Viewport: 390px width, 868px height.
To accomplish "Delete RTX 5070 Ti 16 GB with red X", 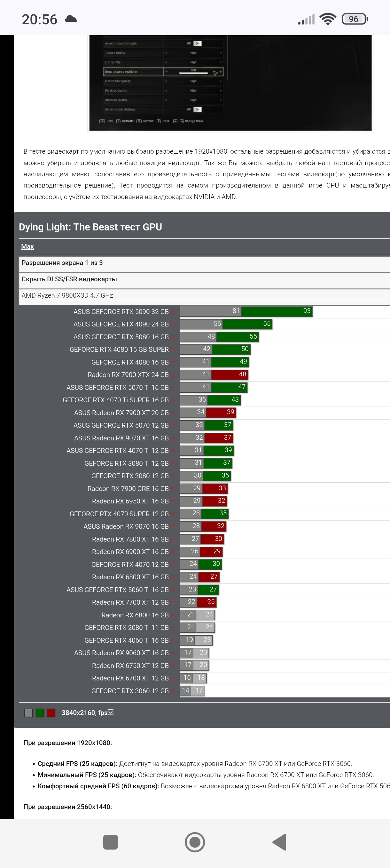I will click(173, 388).
